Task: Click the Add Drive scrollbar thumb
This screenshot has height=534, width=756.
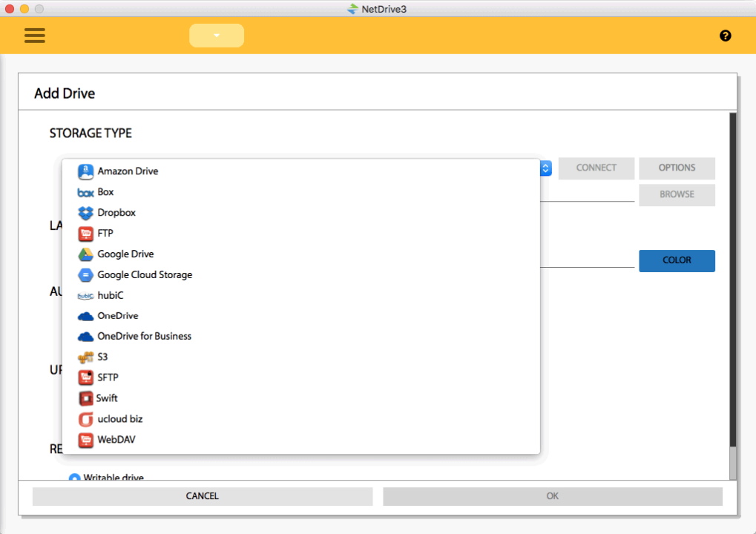Action: click(x=733, y=280)
